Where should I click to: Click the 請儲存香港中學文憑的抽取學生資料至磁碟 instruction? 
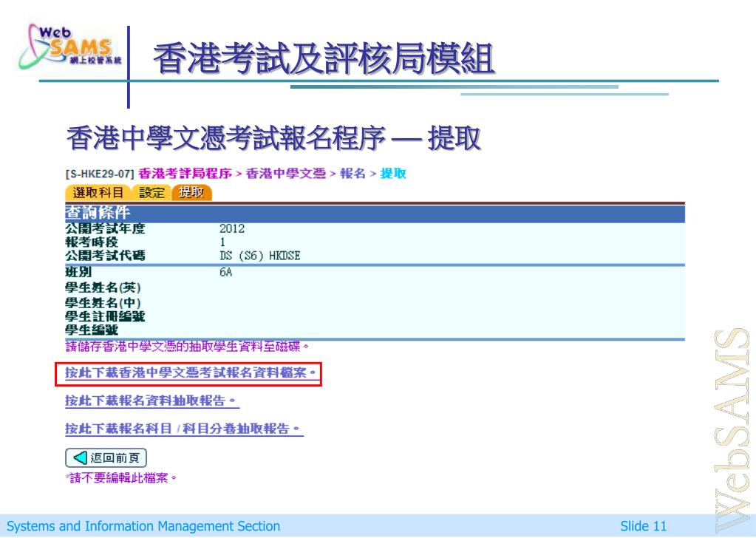click(186, 346)
